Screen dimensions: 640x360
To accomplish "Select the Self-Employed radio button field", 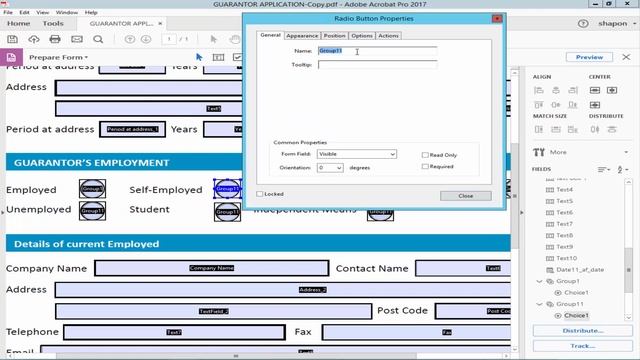I will tap(228, 189).
